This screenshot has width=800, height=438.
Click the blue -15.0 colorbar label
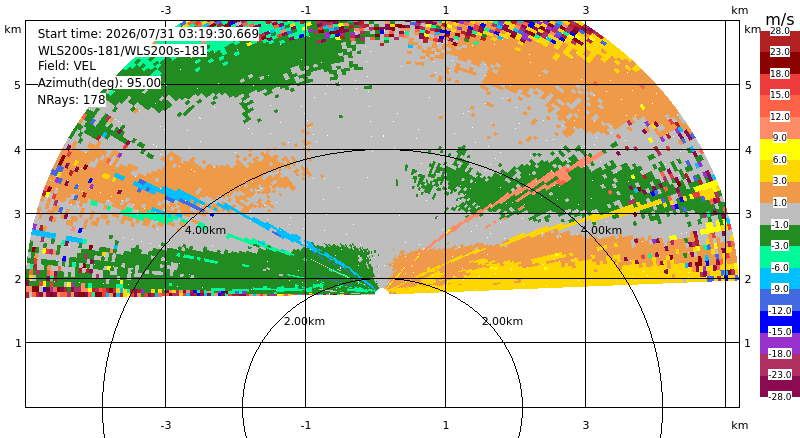coord(780,332)
